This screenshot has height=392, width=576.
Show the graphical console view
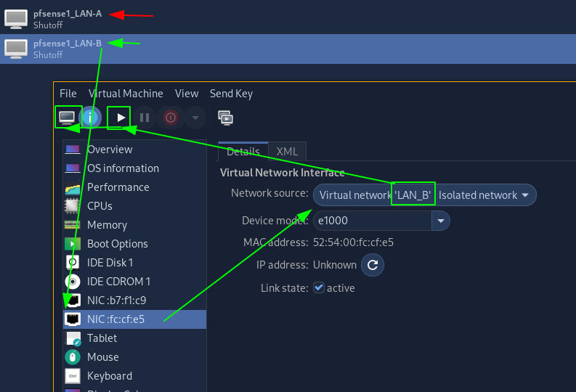67,118
